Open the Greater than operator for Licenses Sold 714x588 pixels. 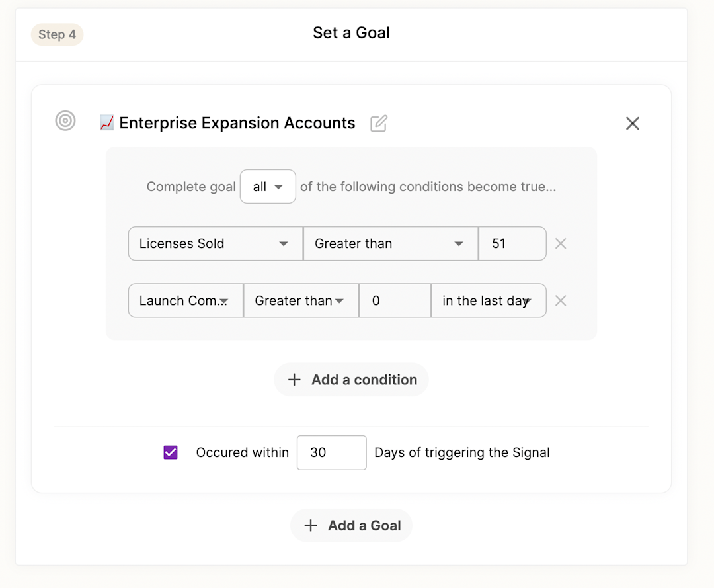(390, 243)
